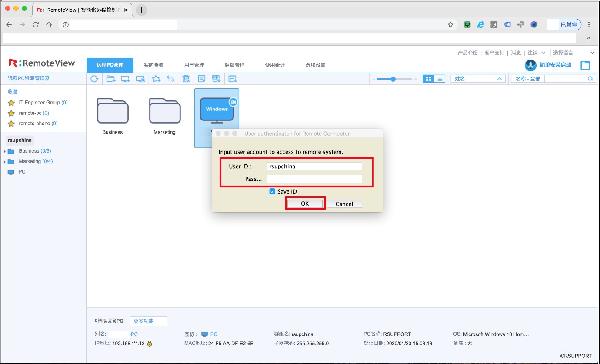Open the 实时查看 tab

[x=154, y=65]
